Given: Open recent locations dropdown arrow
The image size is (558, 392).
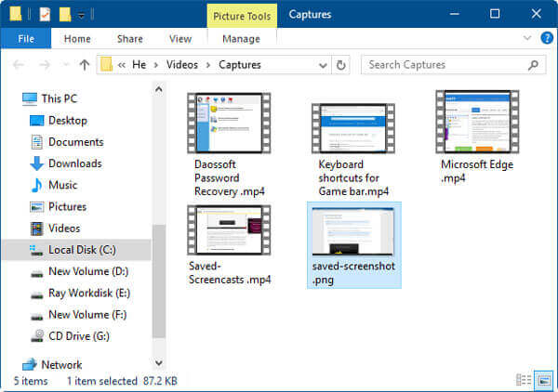Looking at the screenshot, I should click(x=65, y=65).
